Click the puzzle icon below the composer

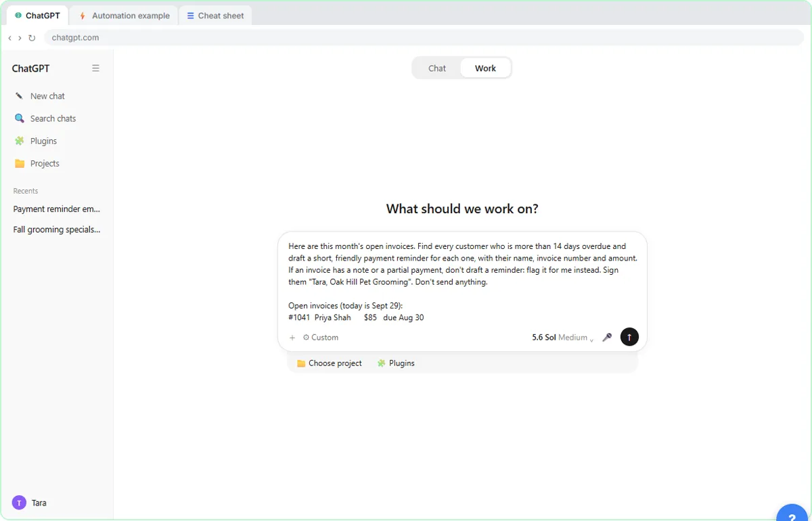[382, 363]
